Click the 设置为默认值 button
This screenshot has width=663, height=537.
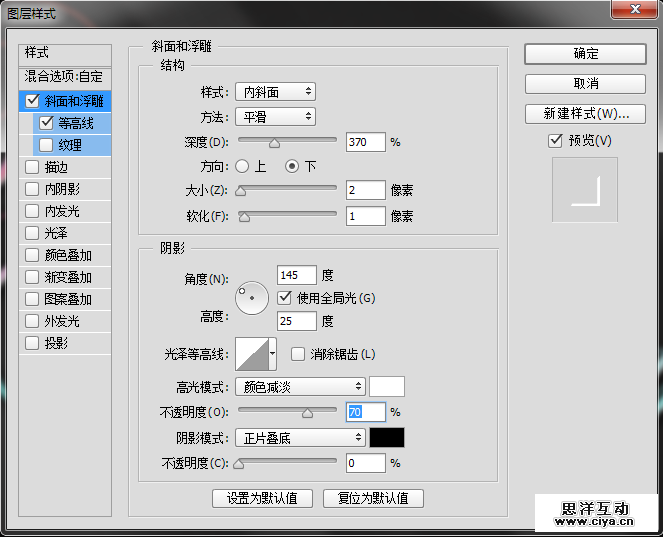[262, 499]
